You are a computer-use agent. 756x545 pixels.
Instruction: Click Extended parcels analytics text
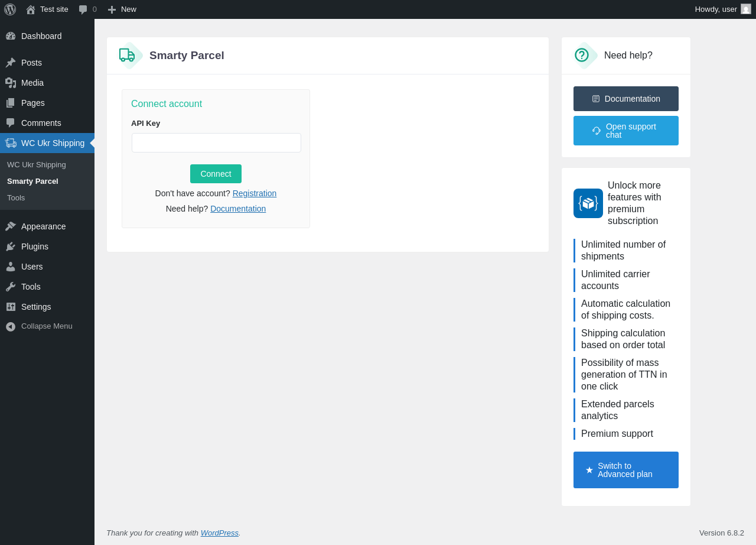tap(618, 410)
